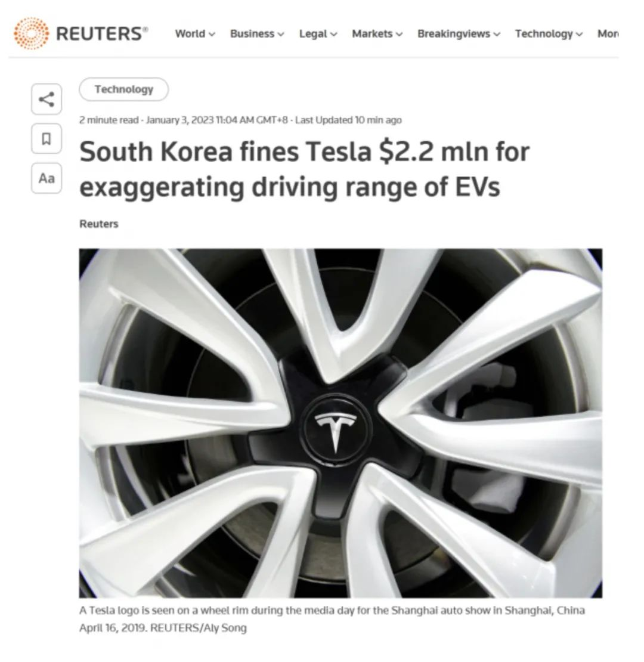Screen dimensions: 644x662
Task: Click the photo caption text
Action: [332, 619]
